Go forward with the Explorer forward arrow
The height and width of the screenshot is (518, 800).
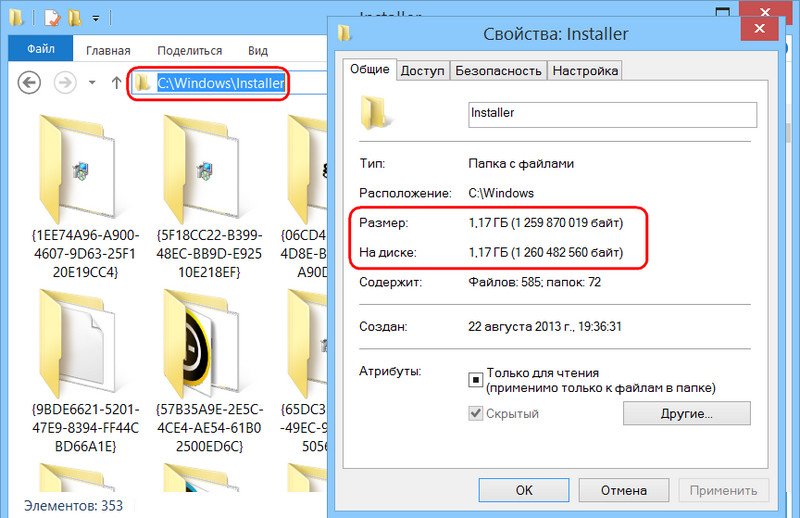(x=65, y=83)
